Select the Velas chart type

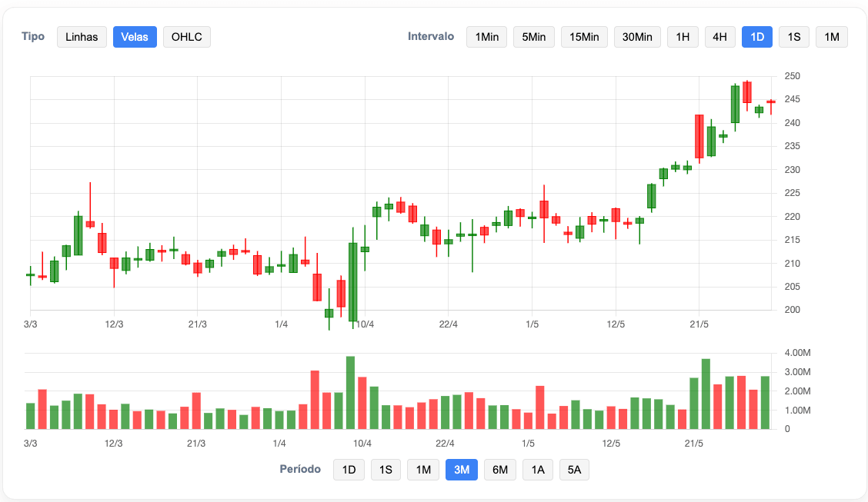pos(135,37)
